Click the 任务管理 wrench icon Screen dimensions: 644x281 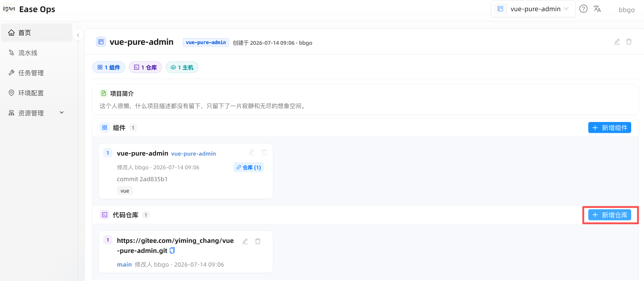pos(11,73)
